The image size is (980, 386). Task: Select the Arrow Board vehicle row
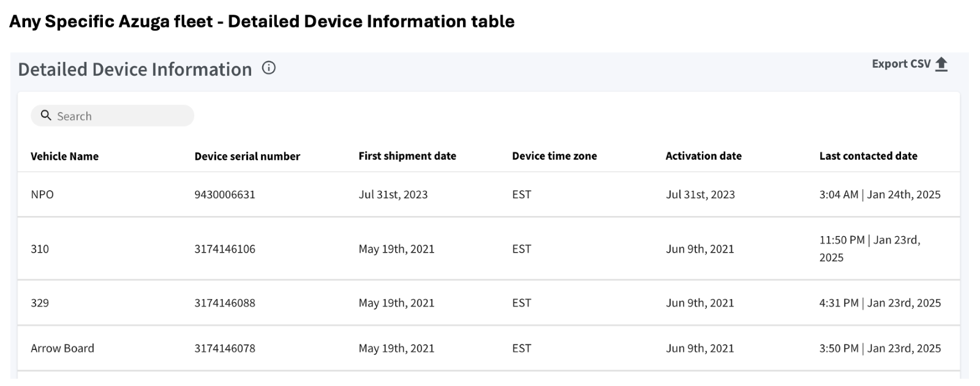coord(489,348)
